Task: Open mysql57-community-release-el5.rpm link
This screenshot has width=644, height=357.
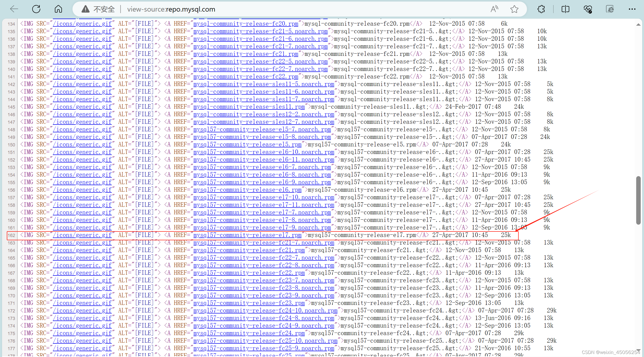Action: tap(247, 144)
